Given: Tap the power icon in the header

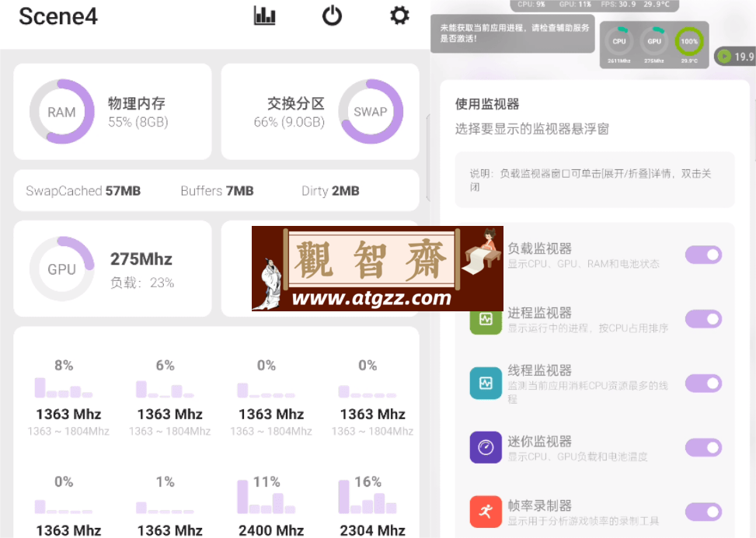Looking at the screenshot, I should 332,16.
